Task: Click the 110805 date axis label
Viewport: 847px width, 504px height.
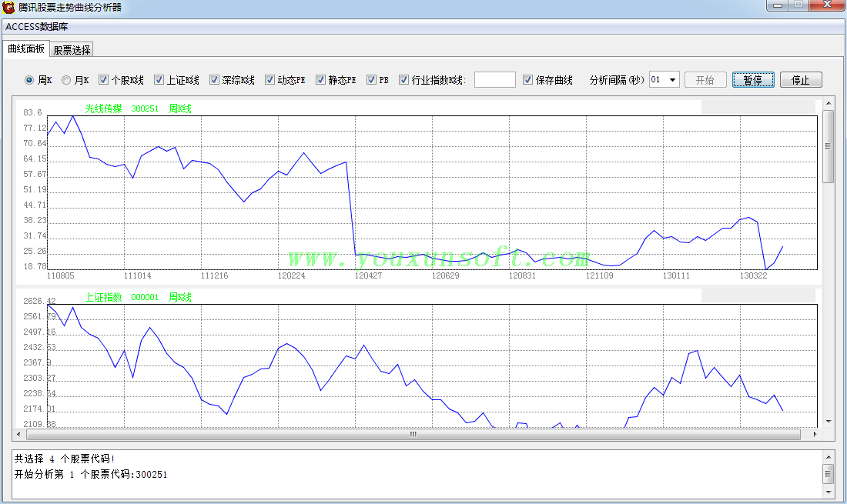Action: (61, 275)
